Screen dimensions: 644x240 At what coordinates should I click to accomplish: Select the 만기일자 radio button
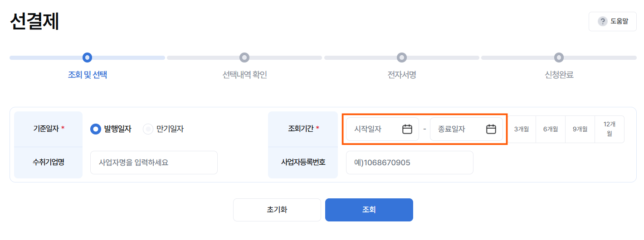click(x=148, y=129)
